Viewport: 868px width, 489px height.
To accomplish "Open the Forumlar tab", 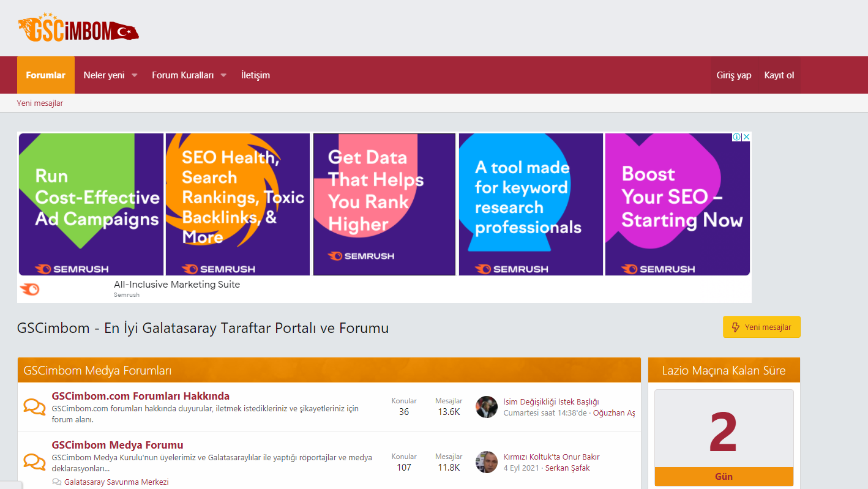I will coord(46,75).
